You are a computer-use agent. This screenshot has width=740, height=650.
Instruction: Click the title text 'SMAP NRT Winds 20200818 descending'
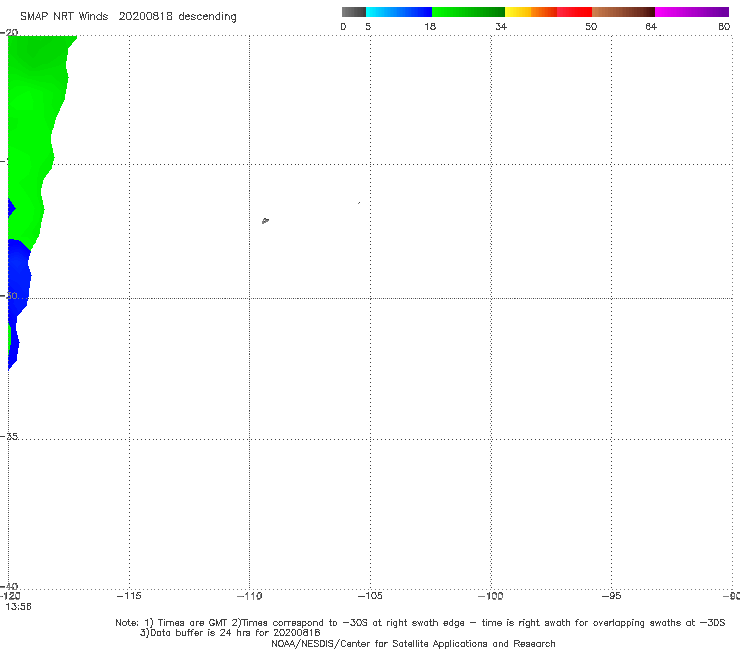pos(128,17)
